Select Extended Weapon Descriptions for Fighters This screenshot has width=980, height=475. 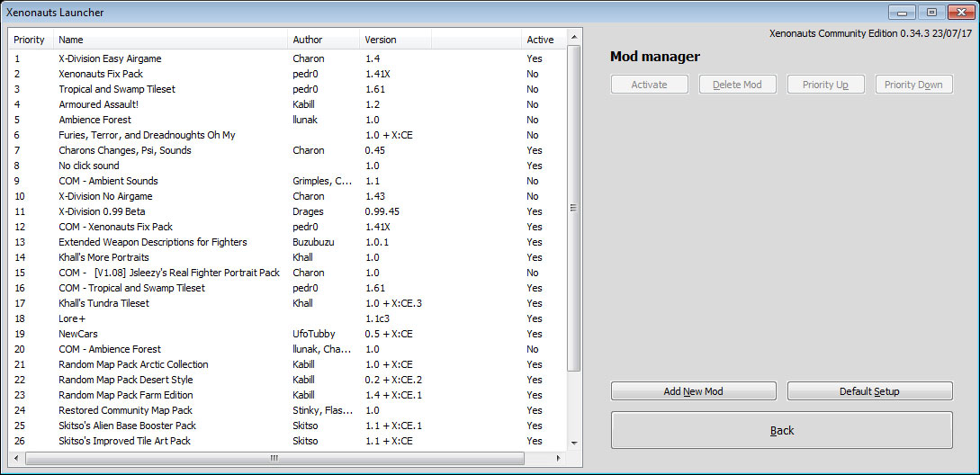pos(287,243)
